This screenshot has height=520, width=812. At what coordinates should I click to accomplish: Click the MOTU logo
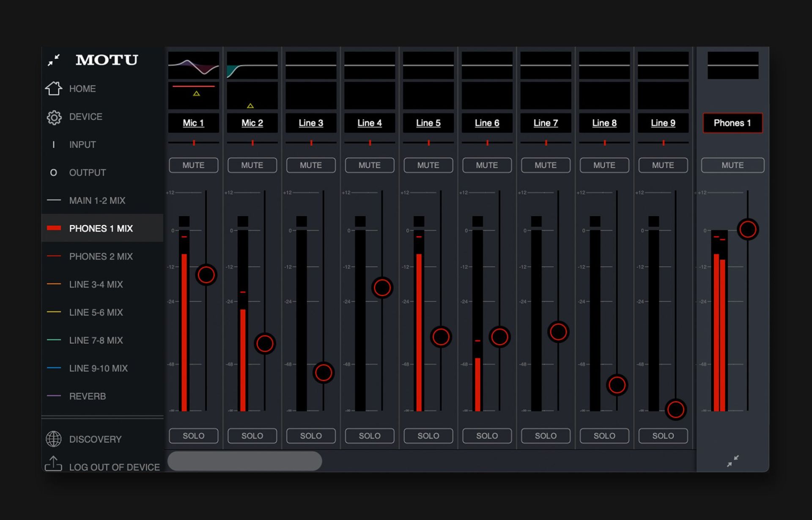(107, 60)
